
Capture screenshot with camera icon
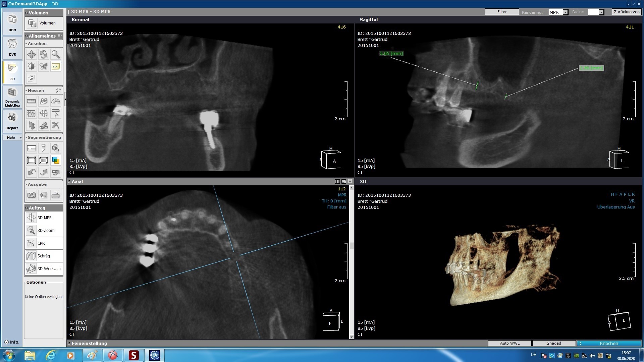[32, 195]
